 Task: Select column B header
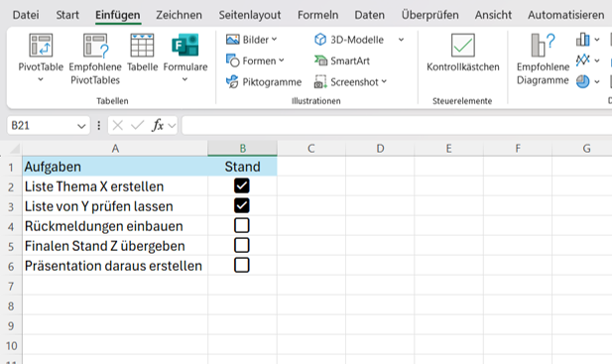tap(242, 148)
